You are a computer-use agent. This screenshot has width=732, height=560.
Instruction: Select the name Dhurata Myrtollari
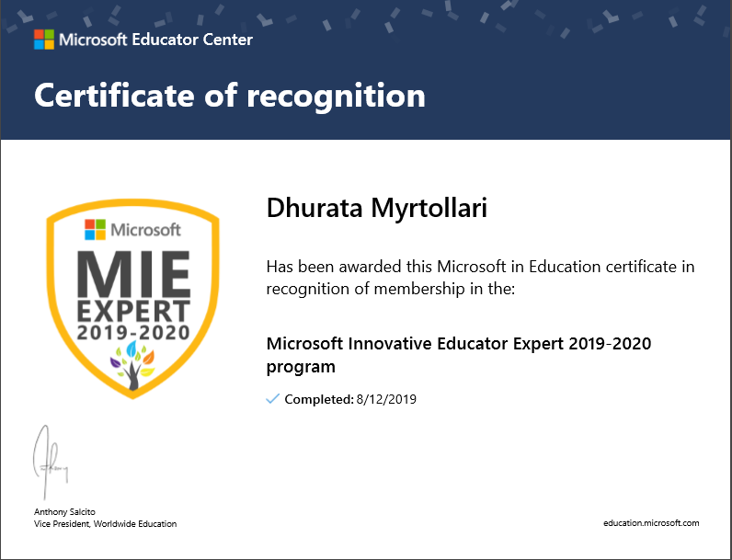tap(377, 208)
